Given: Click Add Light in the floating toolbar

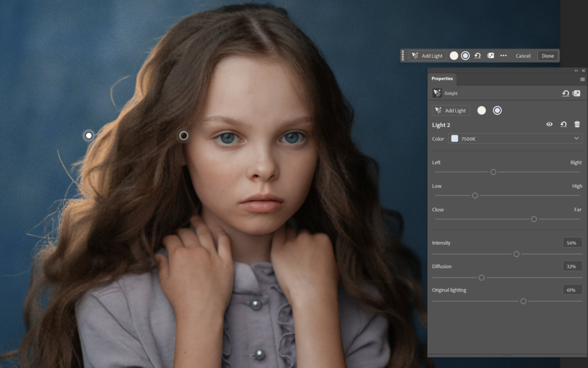Looking at the screenshot, I should coord(427,56).
